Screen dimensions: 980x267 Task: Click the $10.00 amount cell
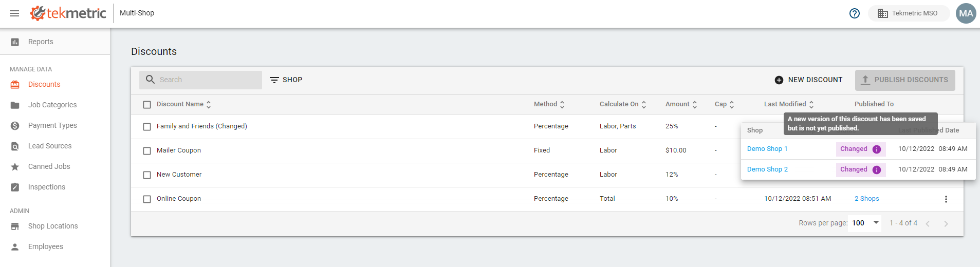click(676, 150)
